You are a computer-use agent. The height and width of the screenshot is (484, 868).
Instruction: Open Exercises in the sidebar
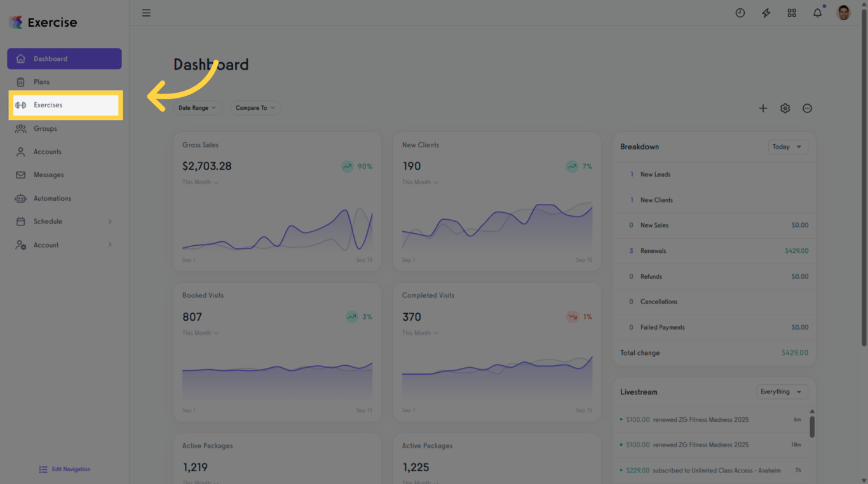[65, 105]
